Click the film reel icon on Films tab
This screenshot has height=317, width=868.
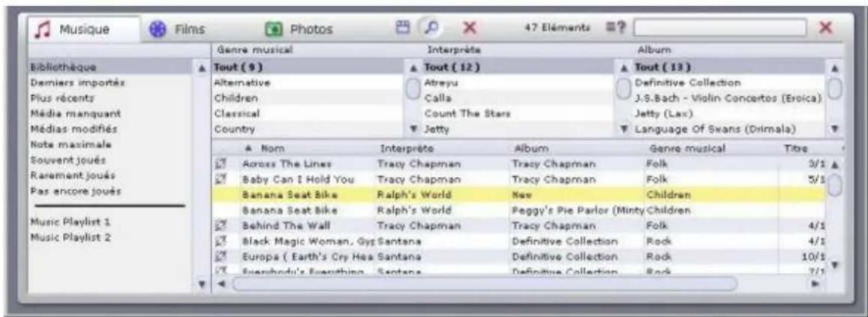(x=159, y=28)
